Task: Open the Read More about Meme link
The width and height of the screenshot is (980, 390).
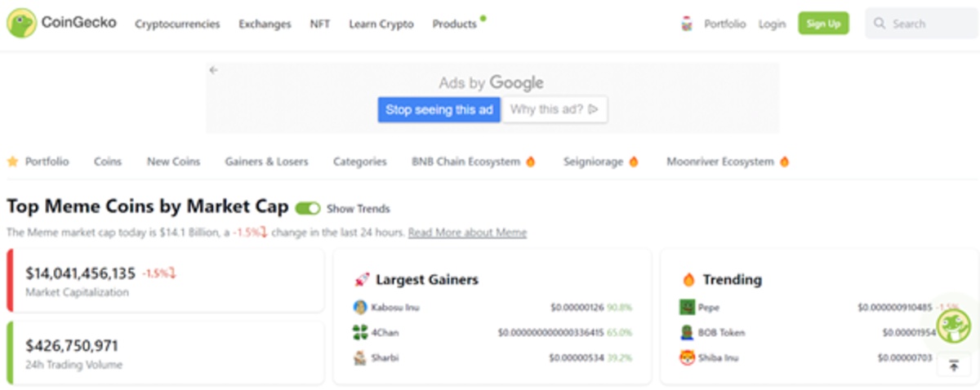Action: tap(467, 233)
